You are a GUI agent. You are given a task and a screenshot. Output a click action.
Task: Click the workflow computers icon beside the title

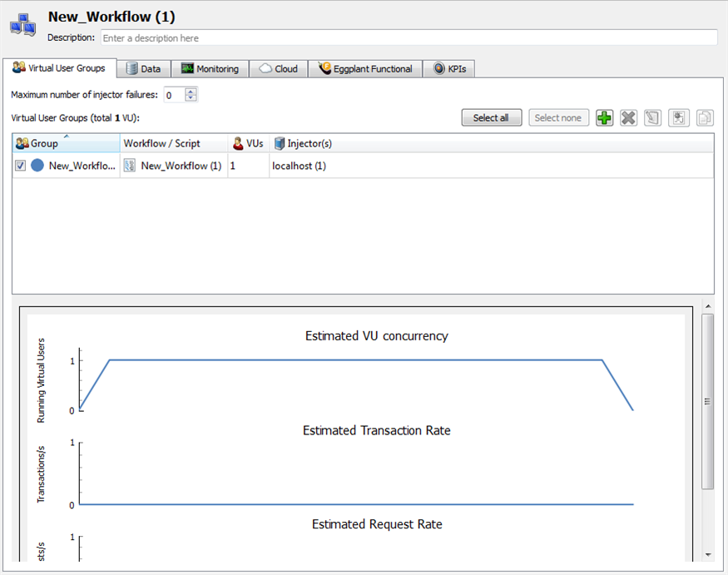23,25
